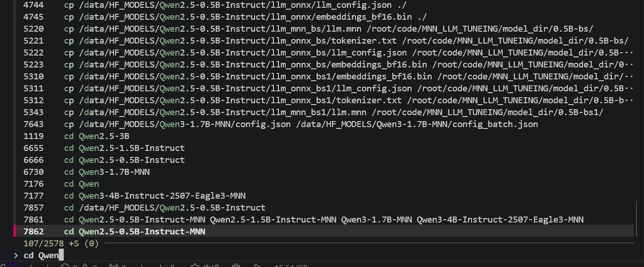Click the errors count icon in status bar

[x=65, y=266]
